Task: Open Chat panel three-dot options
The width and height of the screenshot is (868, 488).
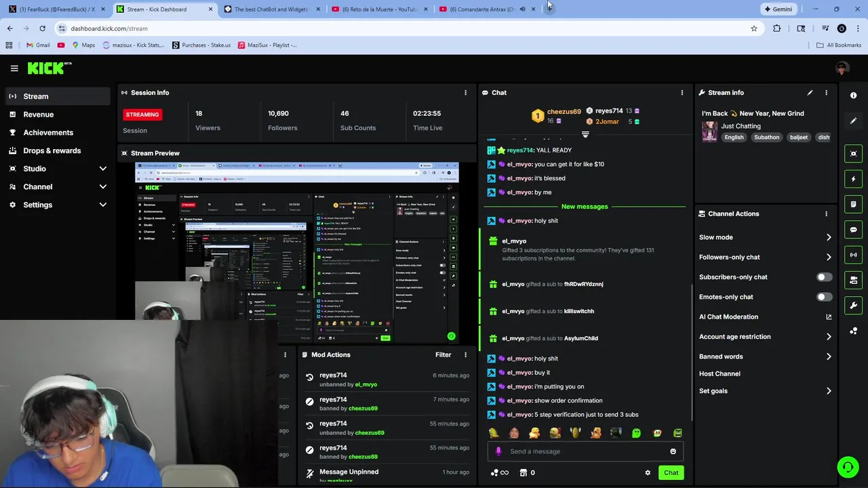Action: click(x=682, y=93)
